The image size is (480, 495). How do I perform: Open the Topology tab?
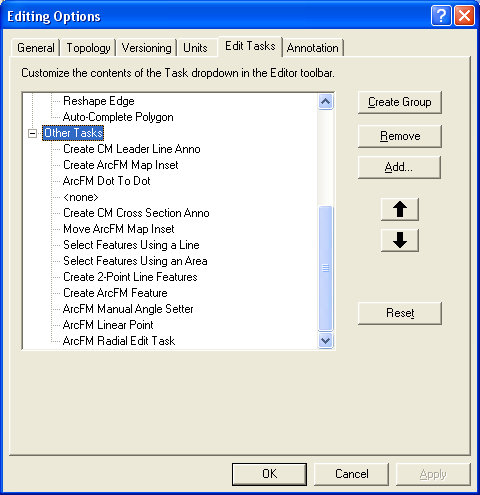click(x=88, y=48)
